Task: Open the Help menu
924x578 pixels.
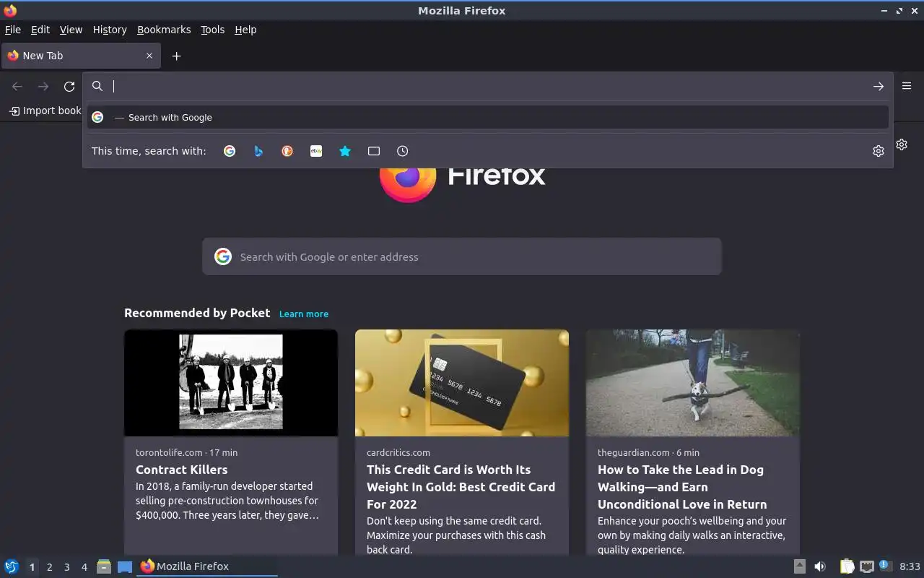Action: pyautogui.click(x=245, y=30)
